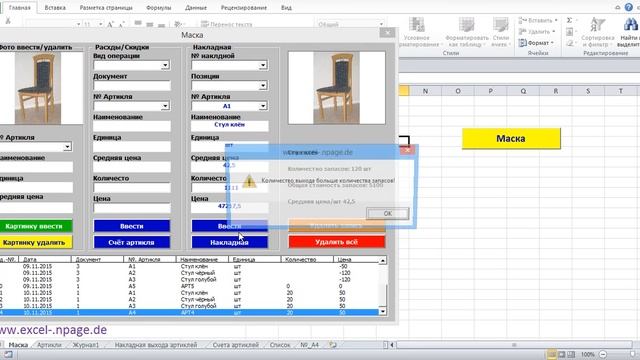Click the Insert cells (Вставить) ribbon icon
This screenshot has width=640, height=360.
(x=522, y=20)
